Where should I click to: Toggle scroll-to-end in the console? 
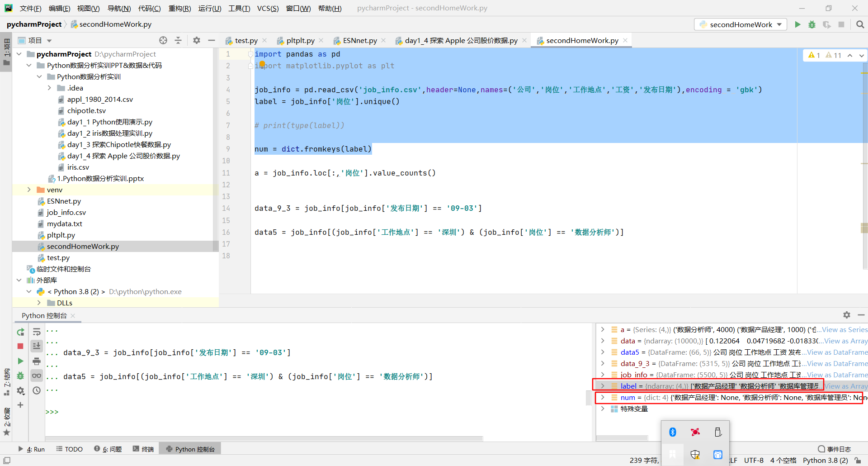tap(37, 346)
